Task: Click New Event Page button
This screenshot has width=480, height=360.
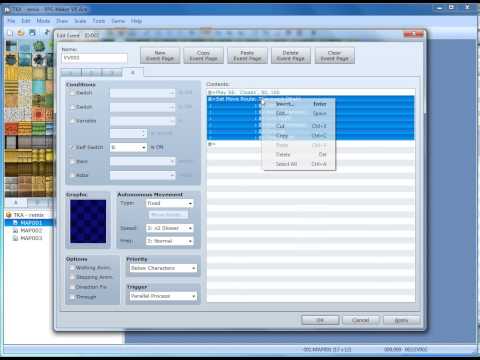Action: [160, 56]
